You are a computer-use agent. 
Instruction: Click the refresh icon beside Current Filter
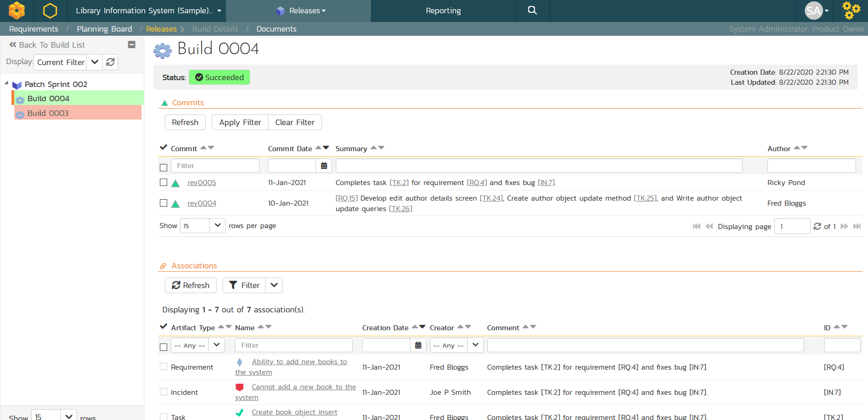coord(110,62)
